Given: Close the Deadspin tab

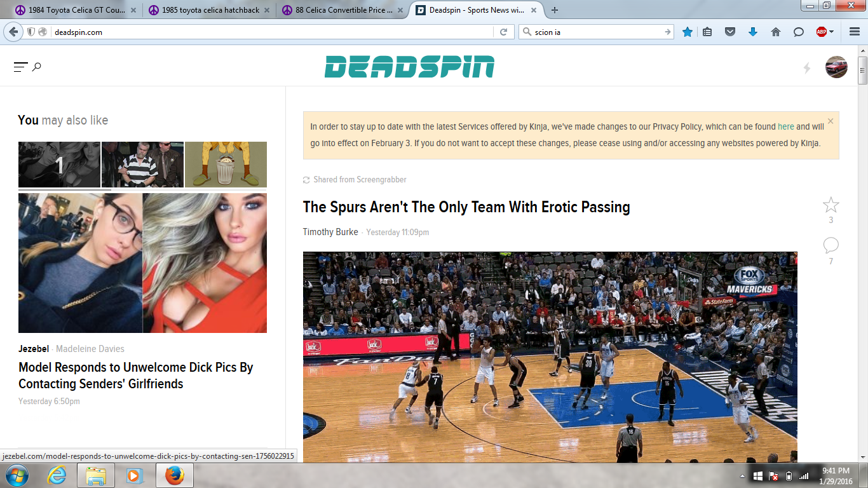Looking at the screenshot, I should (x=533, y=10).
